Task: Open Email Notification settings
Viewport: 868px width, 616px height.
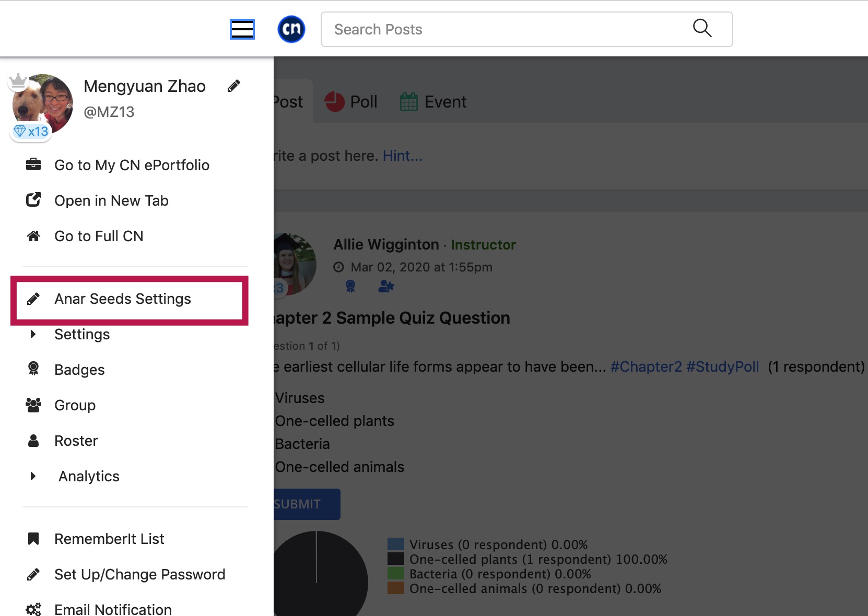Action: pyautogui.click(x=113, y=609)
